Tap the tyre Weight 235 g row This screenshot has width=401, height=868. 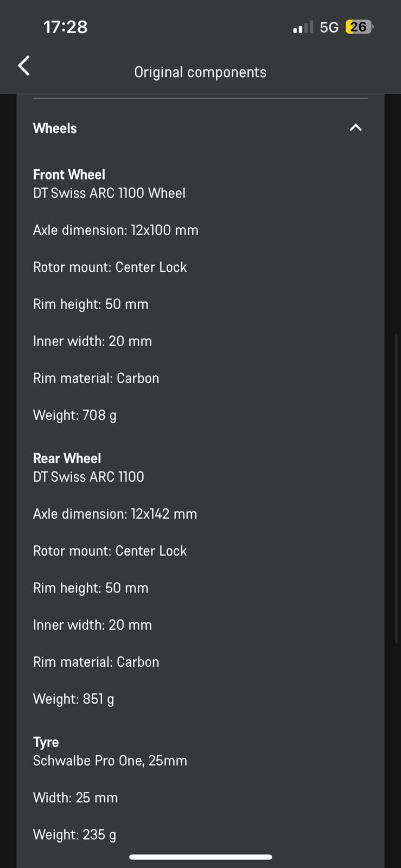(75, 834)
